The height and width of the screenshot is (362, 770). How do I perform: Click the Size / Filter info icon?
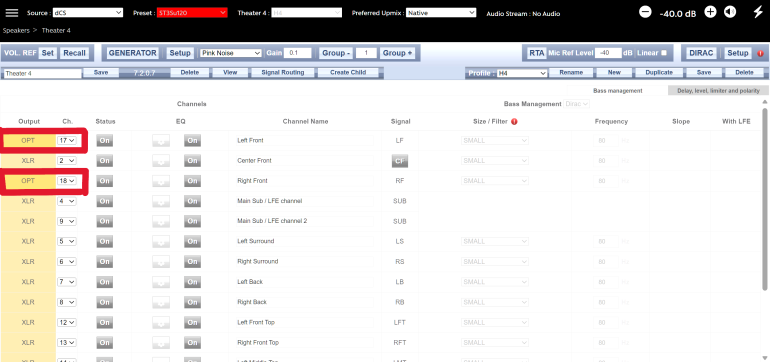click(x=514, y=121)
